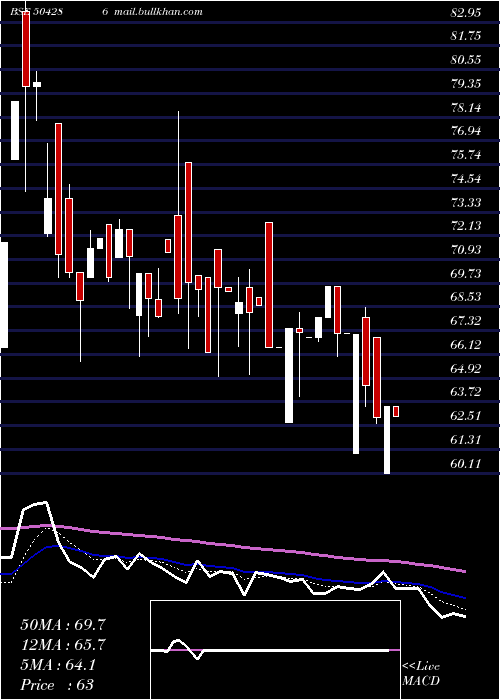Click the 61.31 price axis label
Screen dimensions: 500x700
coord(466,440)
